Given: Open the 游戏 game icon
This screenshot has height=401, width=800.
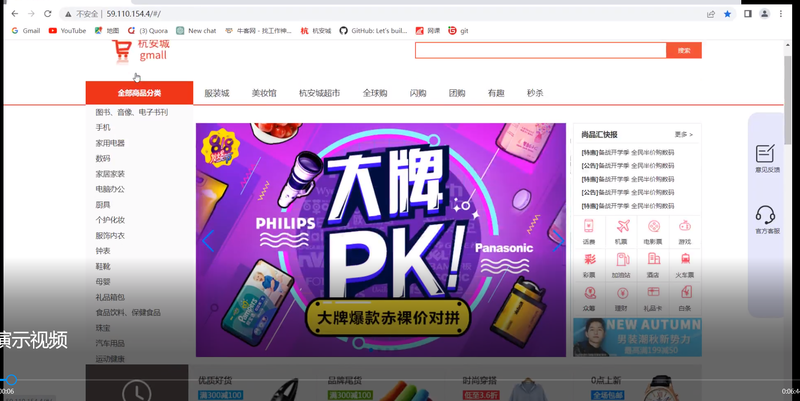Looking at the screenshot, I should click(685, 232).
